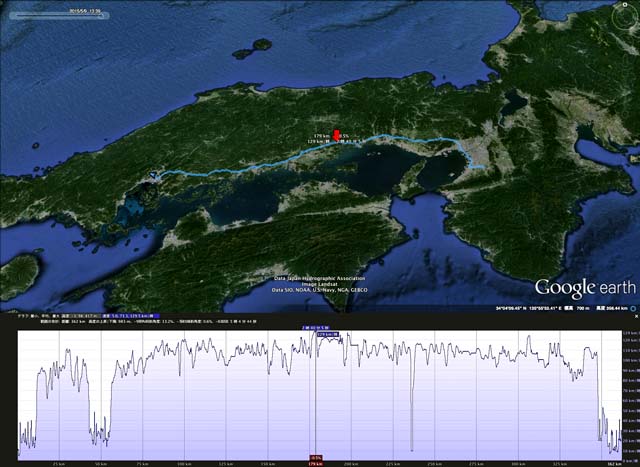
Task: Click the latitude longitude readout in status bar
Action: (x=529, y=308)
